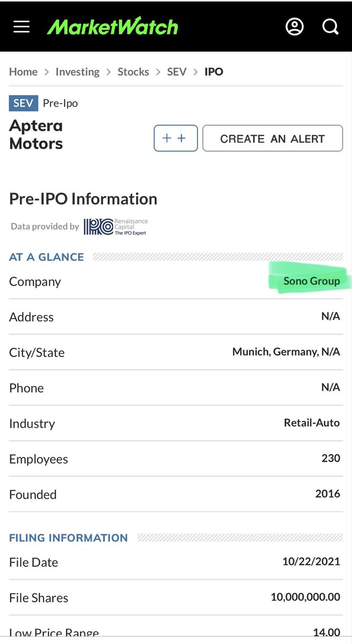Viewport: 352px width, 644px height.
Task: Open Stocks breadcrumb link
Action: pos(133,71)
